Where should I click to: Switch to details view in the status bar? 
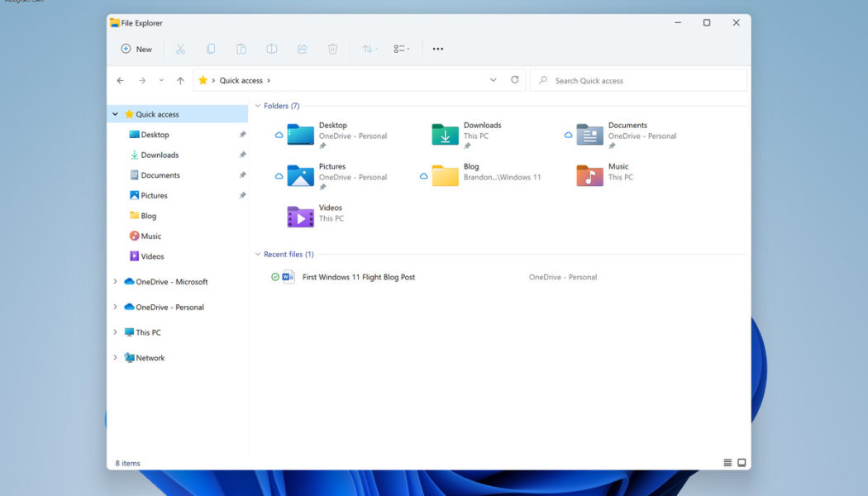(x=727, y=462)
